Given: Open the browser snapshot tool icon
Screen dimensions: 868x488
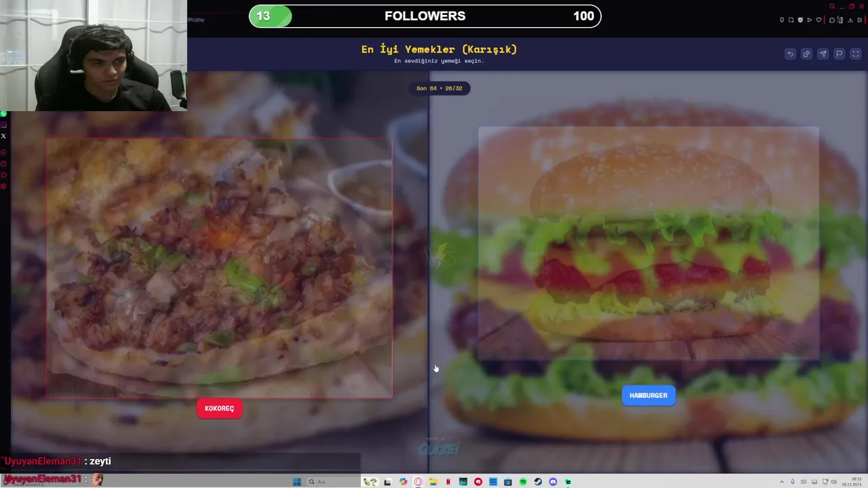Looking at the screenshot, I should click(x=791, y=20).
